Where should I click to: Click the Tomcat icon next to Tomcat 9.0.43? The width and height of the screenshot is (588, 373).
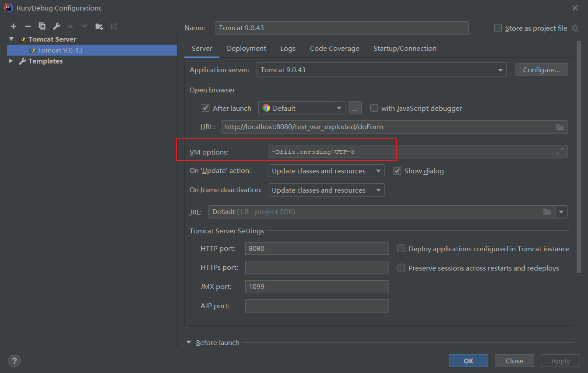tap(32, 50)
